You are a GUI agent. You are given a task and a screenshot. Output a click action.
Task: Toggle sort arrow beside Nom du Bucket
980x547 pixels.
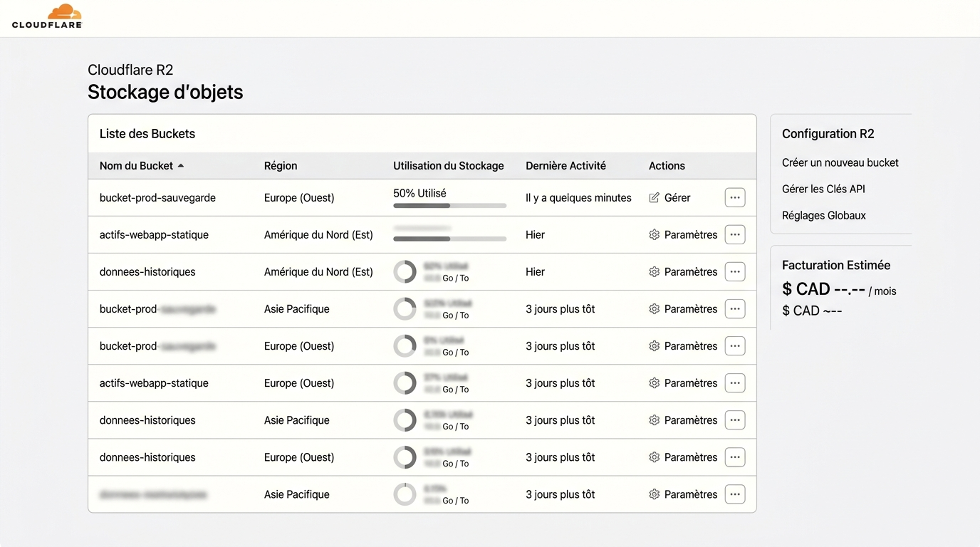pyautogui.click(x=181, y=165)
